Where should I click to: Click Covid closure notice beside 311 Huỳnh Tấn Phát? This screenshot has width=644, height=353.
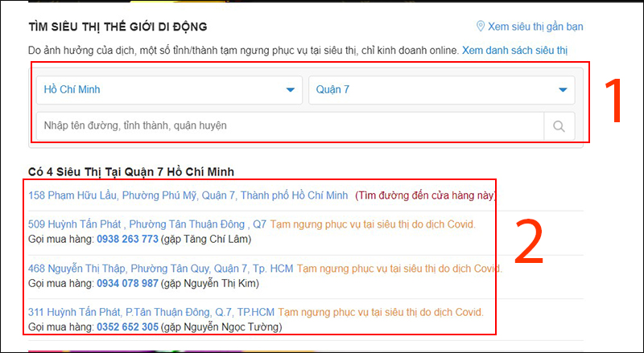pyautogui.click(x=381, y=312)
